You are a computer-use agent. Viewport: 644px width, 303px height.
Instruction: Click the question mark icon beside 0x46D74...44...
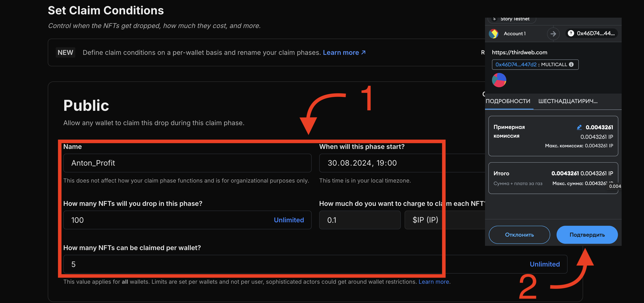pyautogui.click(x=571, y=33)
